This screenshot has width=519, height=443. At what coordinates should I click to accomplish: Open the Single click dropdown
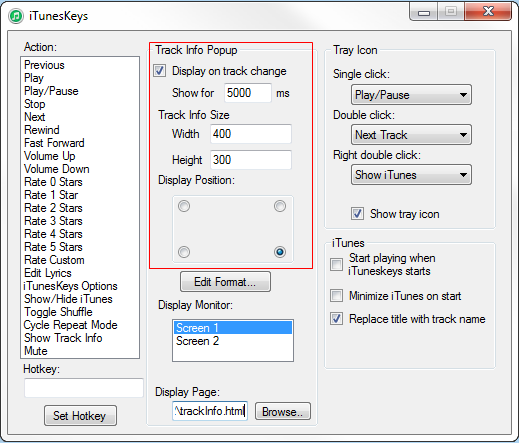[x=411, y=95]
